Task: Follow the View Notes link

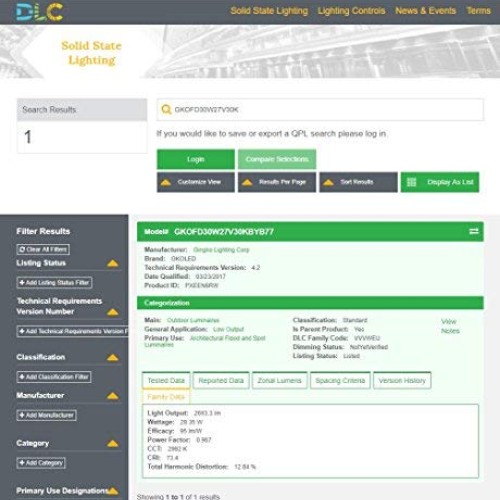Action: coord(450,326)
